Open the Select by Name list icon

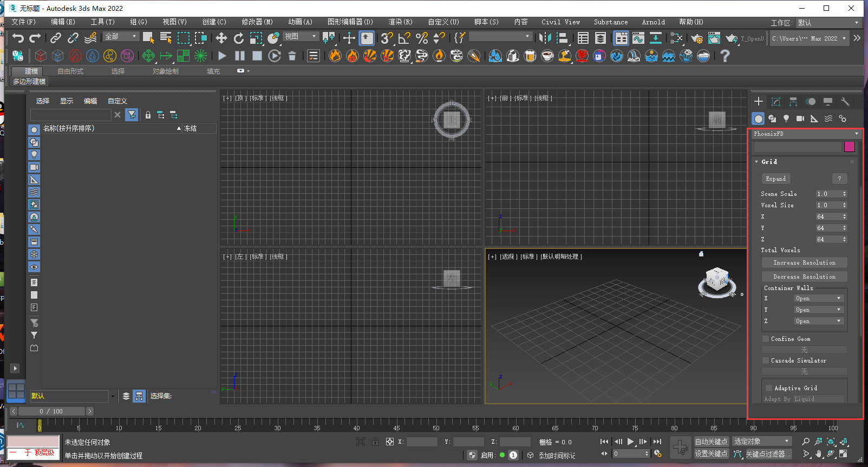[x=166, y=38]
